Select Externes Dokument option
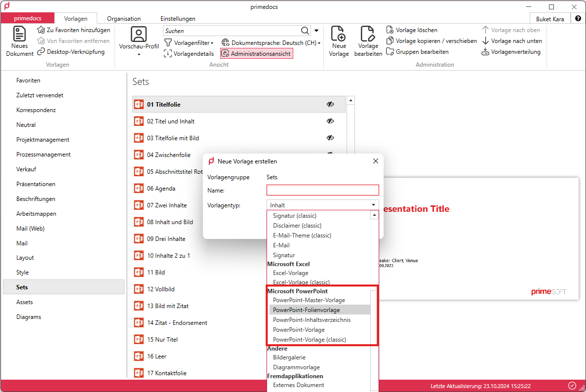The image size is (586, 392). tap(298, 385)
